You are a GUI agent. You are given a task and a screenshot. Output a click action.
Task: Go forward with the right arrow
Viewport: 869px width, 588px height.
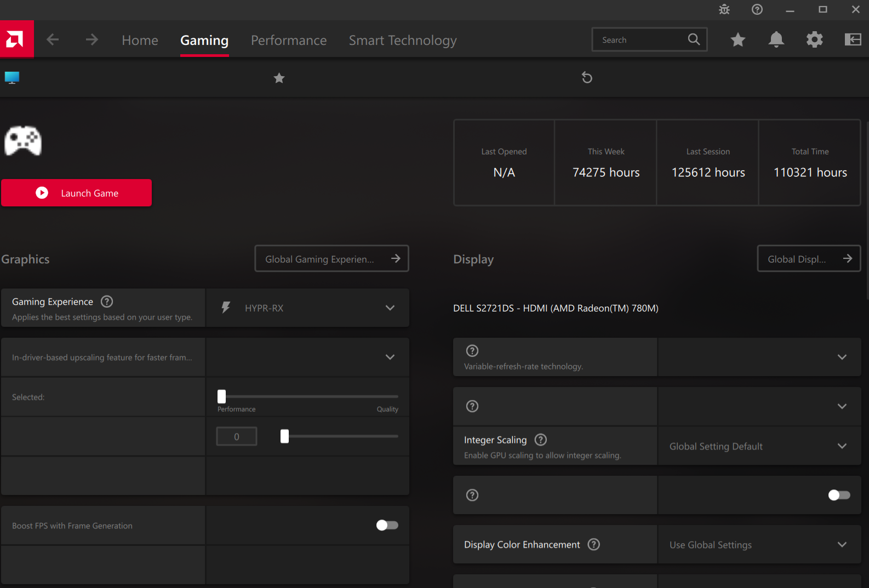[x=92, y=39]
